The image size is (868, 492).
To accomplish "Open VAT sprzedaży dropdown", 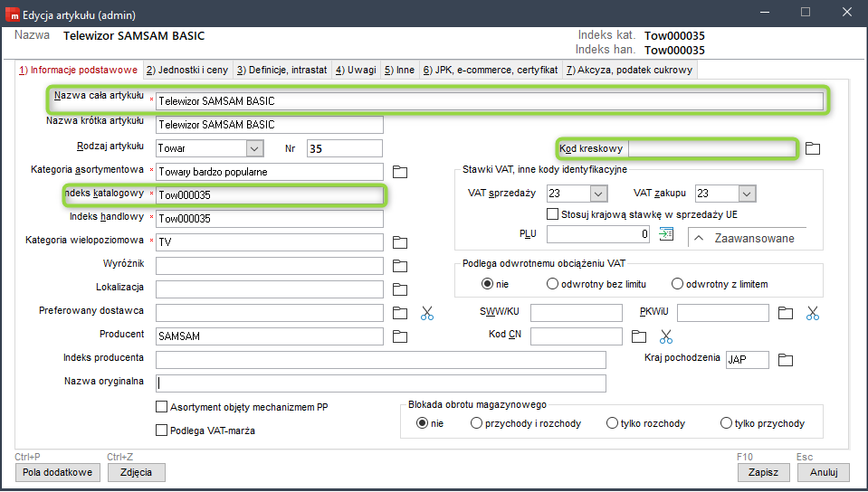I will point(598,194).
